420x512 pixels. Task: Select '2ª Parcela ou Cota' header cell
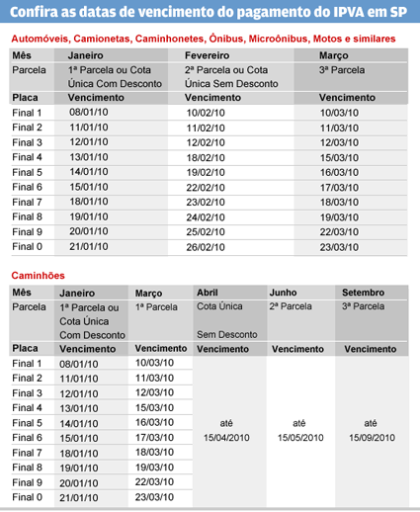tap(226, 70)
